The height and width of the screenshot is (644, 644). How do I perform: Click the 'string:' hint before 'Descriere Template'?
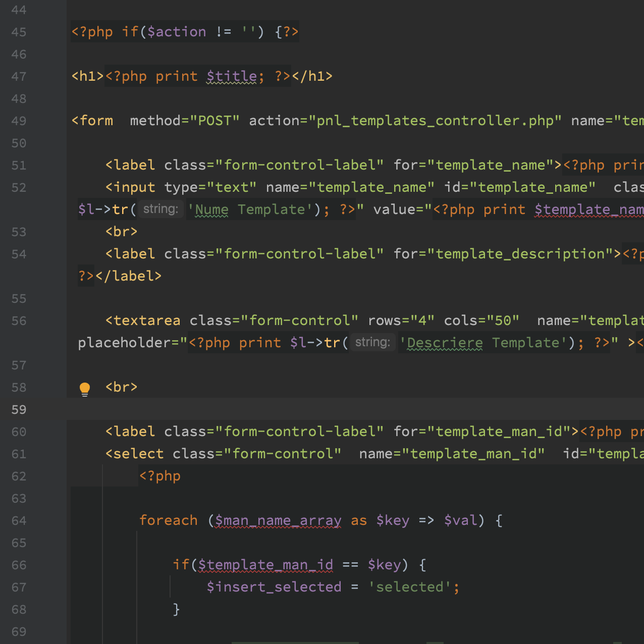pyautogui.click(x=372, y=342)
